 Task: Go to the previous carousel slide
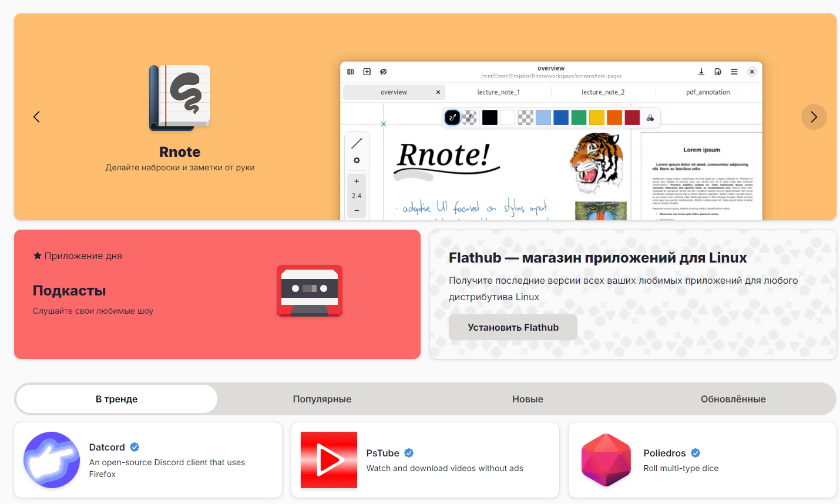pos(36,117)
